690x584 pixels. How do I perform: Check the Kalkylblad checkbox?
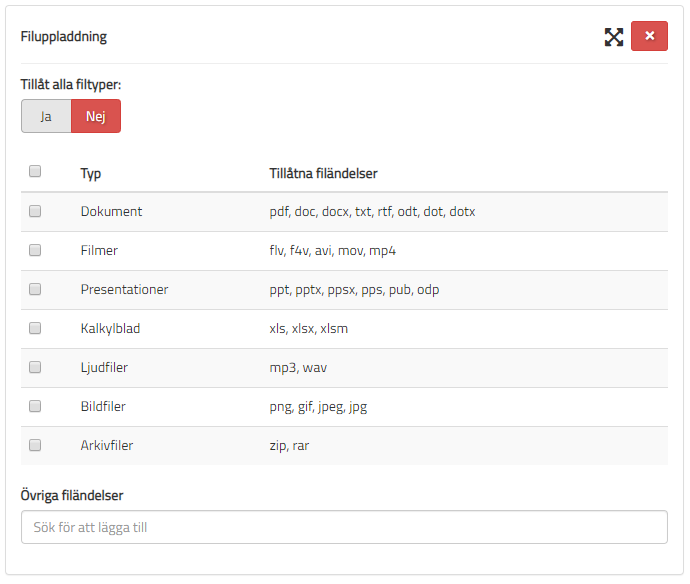point(35,328)
